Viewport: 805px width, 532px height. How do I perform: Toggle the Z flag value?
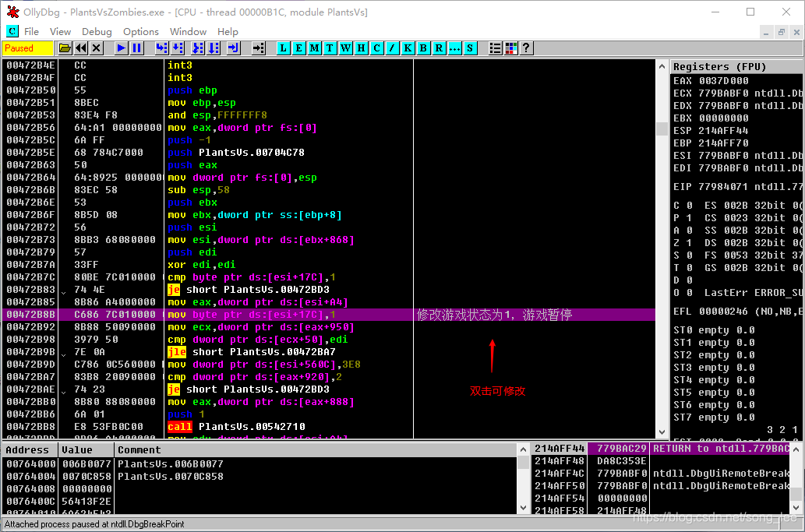coord(689,243)
